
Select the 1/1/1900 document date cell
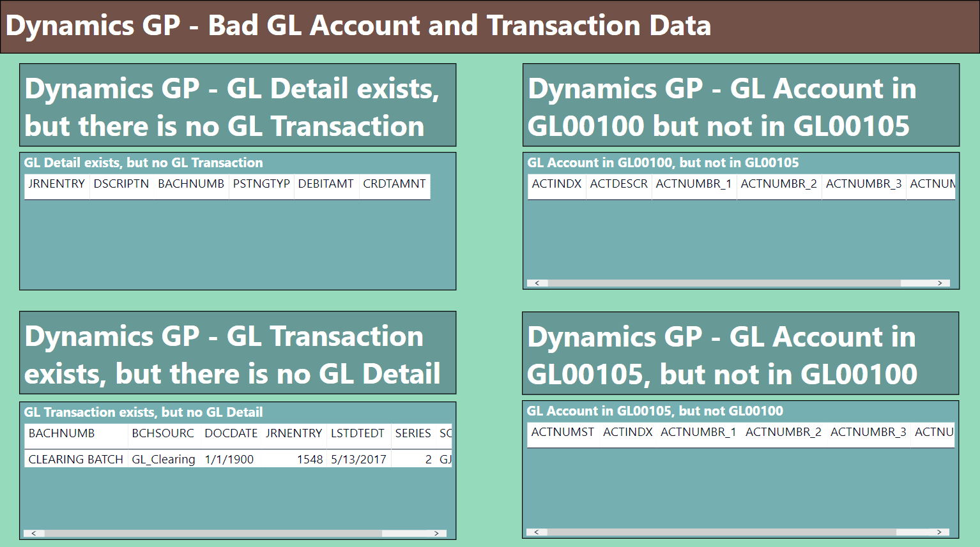click(229, 460)
